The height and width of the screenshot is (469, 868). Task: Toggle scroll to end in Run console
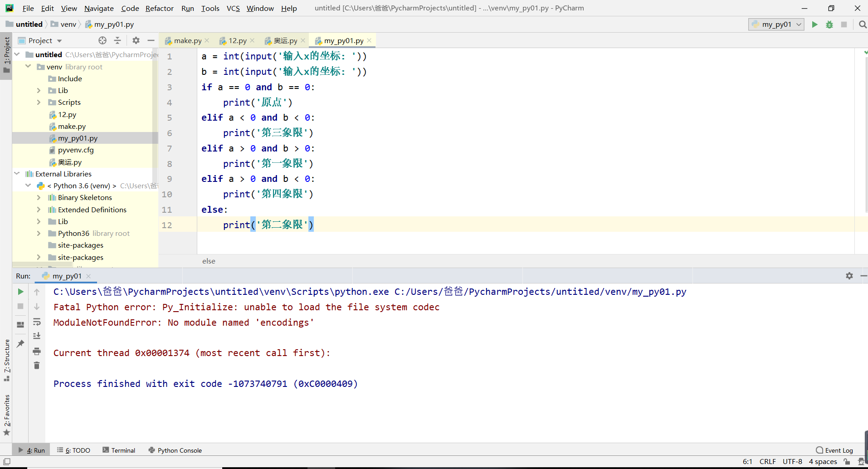(x=37, y=336)
